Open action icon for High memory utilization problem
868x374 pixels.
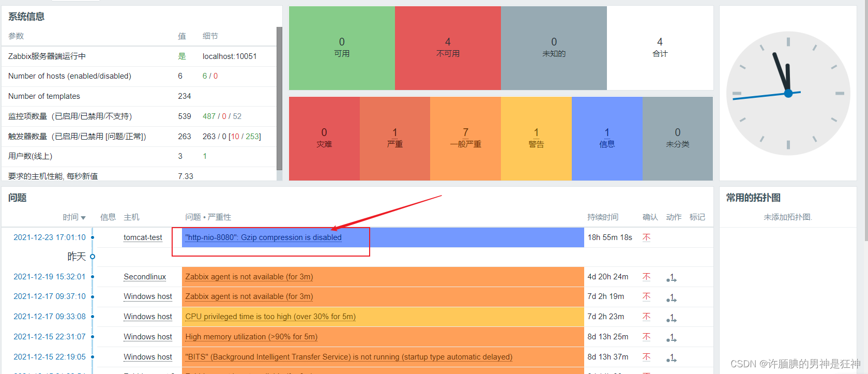pyautogui.click(x=672, y=338)
